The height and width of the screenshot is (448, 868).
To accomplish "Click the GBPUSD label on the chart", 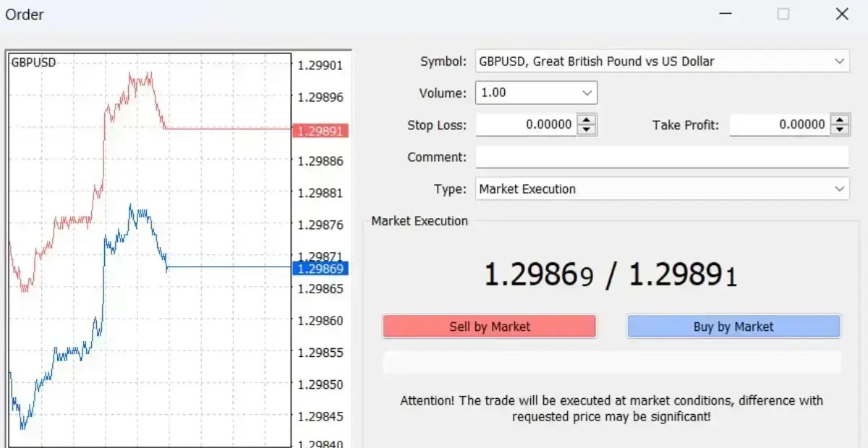I will (32, 62).
